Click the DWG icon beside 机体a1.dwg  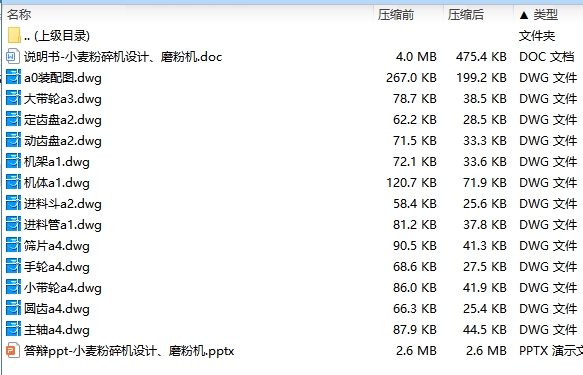tap(13, 182)
